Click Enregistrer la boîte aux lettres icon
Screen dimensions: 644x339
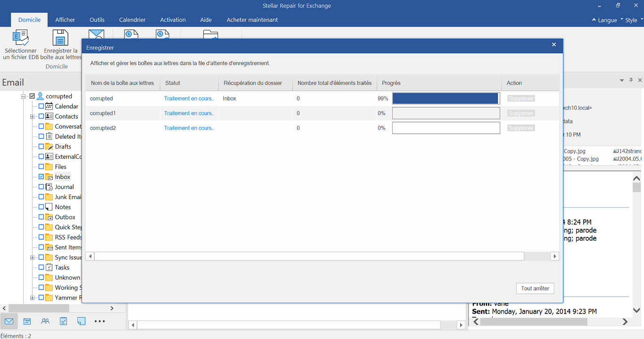60,38
